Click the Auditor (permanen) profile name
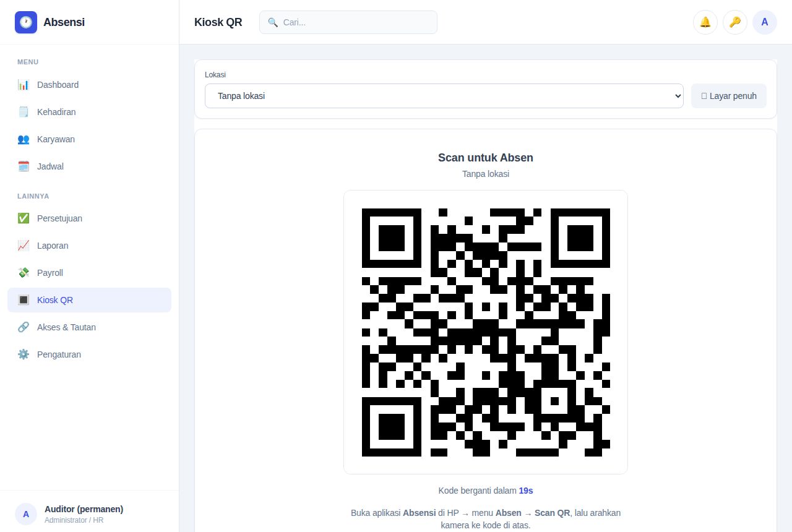792x532 pixels. [84, 509]
